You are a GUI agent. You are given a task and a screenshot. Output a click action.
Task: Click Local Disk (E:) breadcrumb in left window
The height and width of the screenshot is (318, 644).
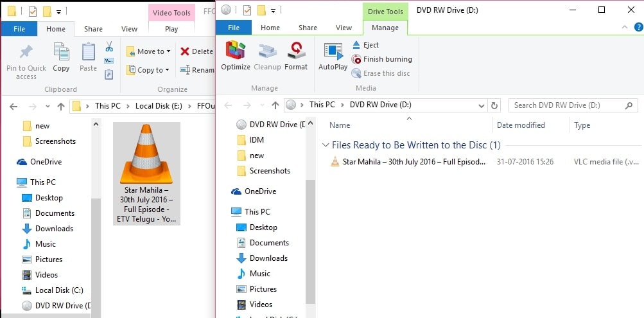[159, 106]
